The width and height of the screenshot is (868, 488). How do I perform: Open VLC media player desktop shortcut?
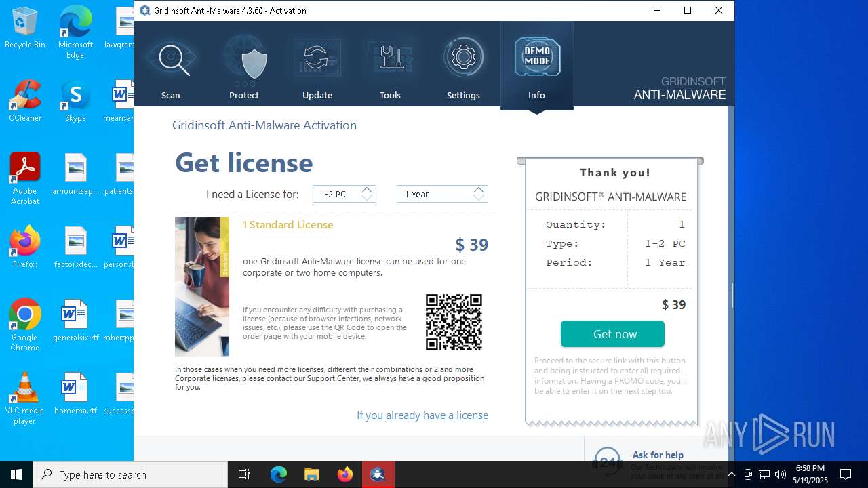tap(25, 399)
